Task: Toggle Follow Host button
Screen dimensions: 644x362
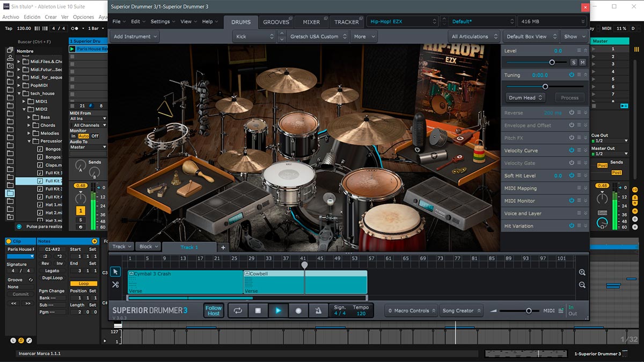Action: tap(214, 311)
